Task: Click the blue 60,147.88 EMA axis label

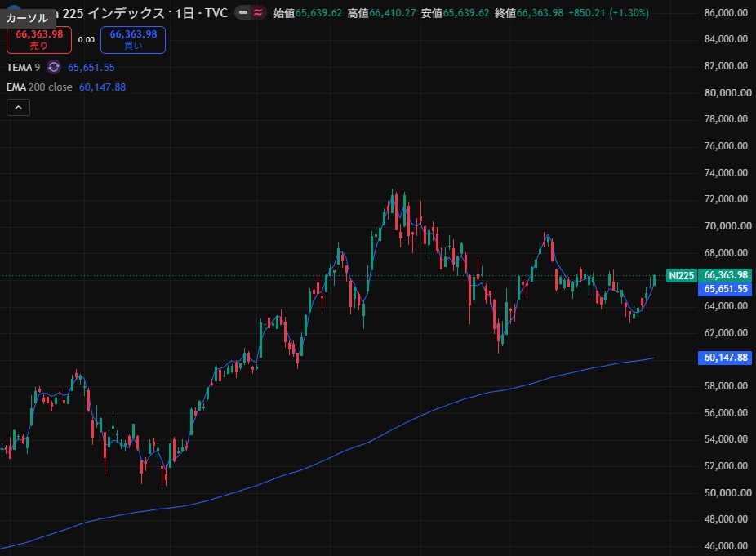Action: coord(725,358)
